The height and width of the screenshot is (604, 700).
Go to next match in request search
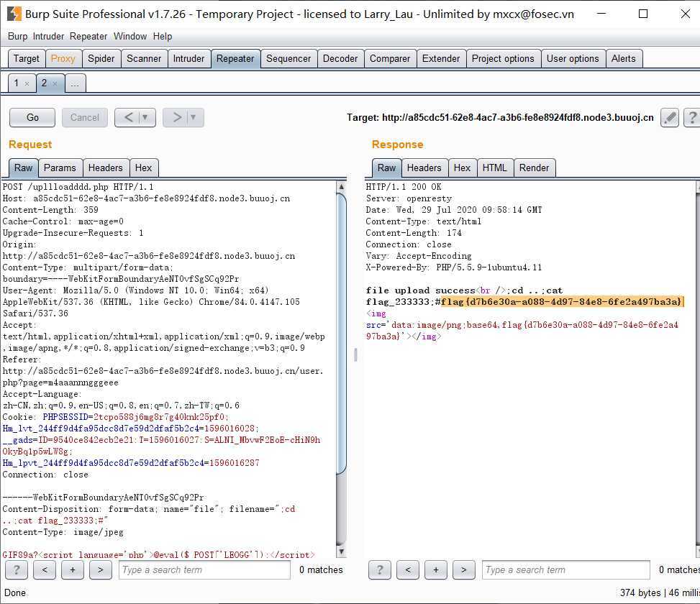tap(101, 569)
